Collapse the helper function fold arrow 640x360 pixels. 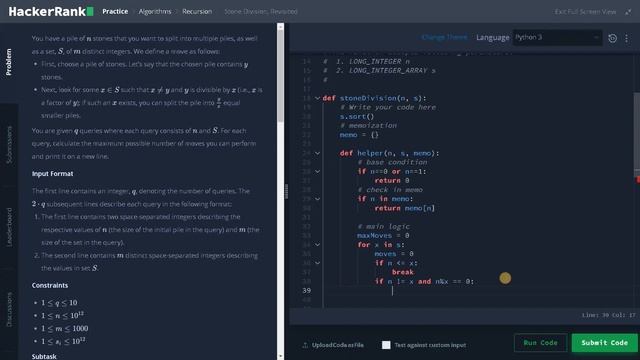click(x=317, y=153)
